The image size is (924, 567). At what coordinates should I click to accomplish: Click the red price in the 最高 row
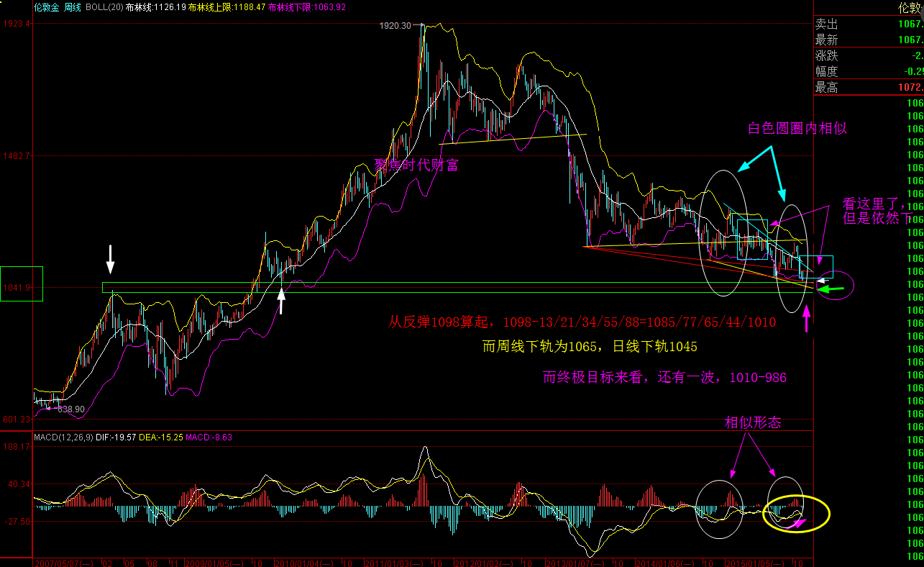pos(910,87)
